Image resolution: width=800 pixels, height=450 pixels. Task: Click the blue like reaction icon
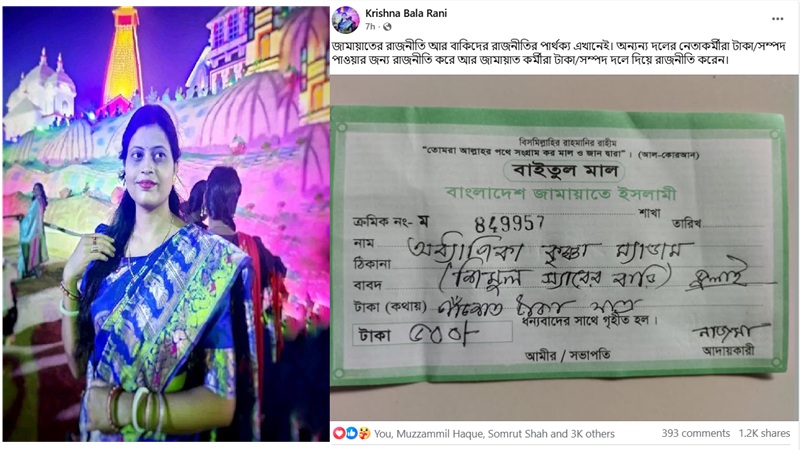click(x=351, y=434)
